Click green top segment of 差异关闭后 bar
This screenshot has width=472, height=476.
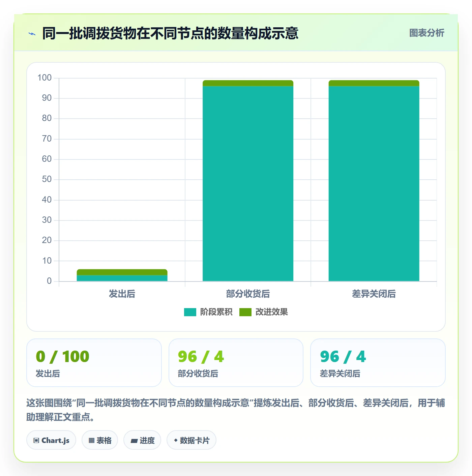374,83
